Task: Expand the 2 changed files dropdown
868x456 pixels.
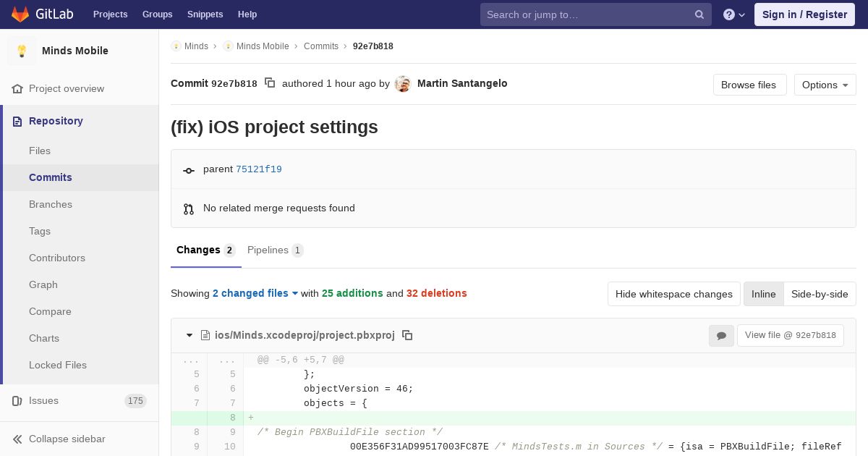Action: click(x=255, y=293)
